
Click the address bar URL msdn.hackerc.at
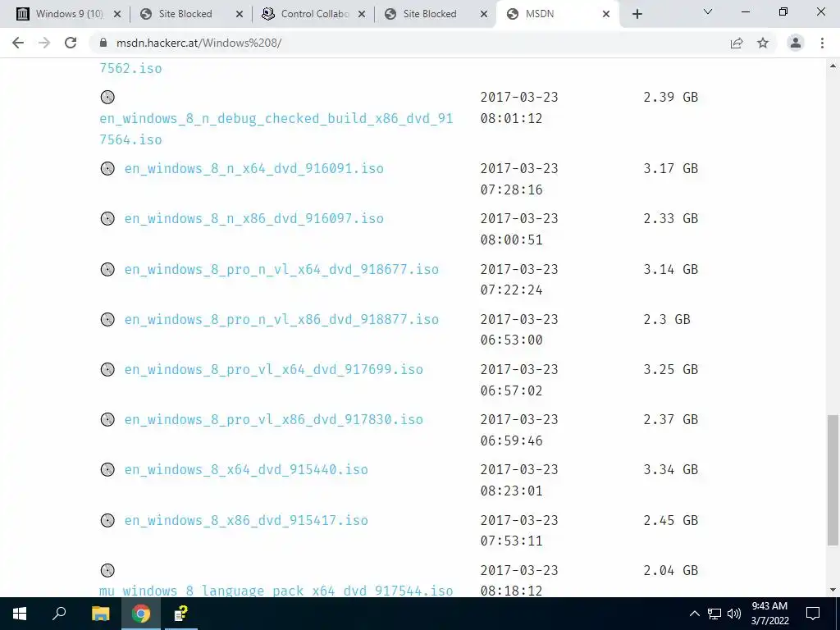pos(199,43)
